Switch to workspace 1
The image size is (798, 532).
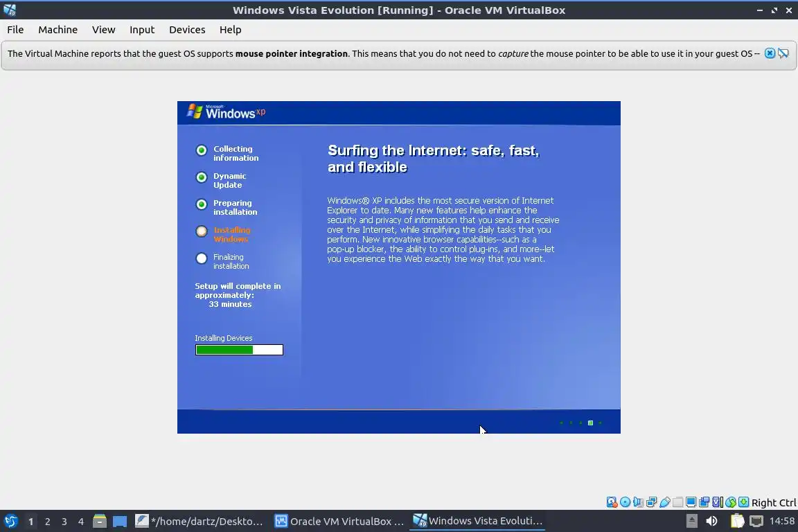pos(30,522)
